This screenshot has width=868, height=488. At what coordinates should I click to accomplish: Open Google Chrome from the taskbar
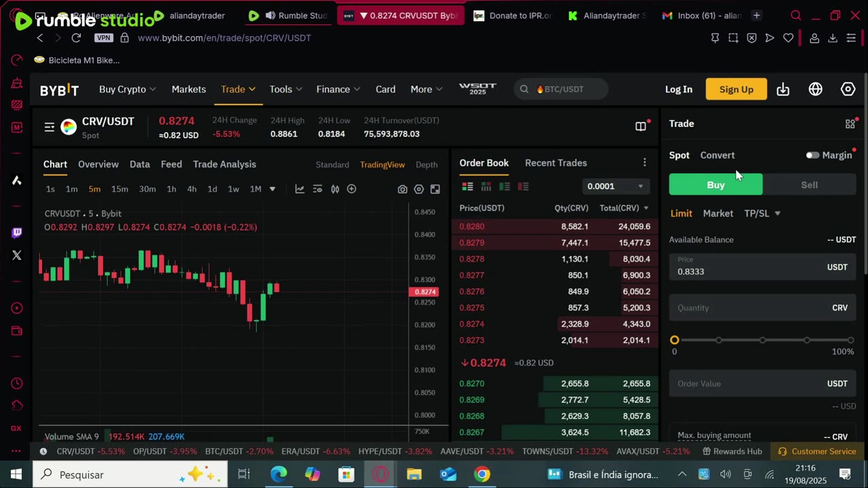coord(482,474)
